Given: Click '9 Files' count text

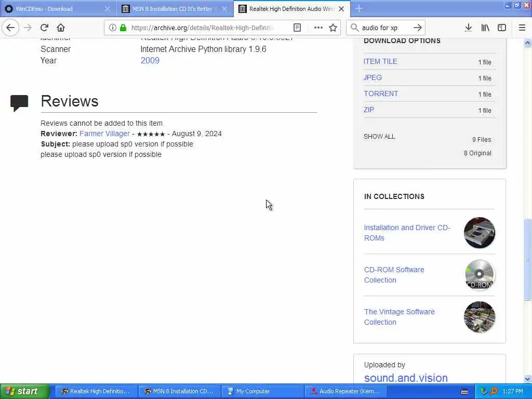Looking at the screenshot, I should tap(482, 139).
